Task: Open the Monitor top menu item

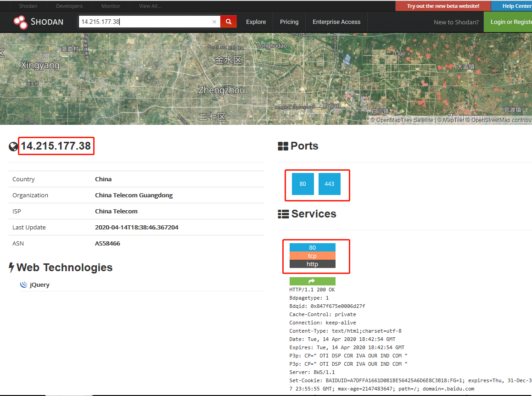Action: (x=111, y=6)
